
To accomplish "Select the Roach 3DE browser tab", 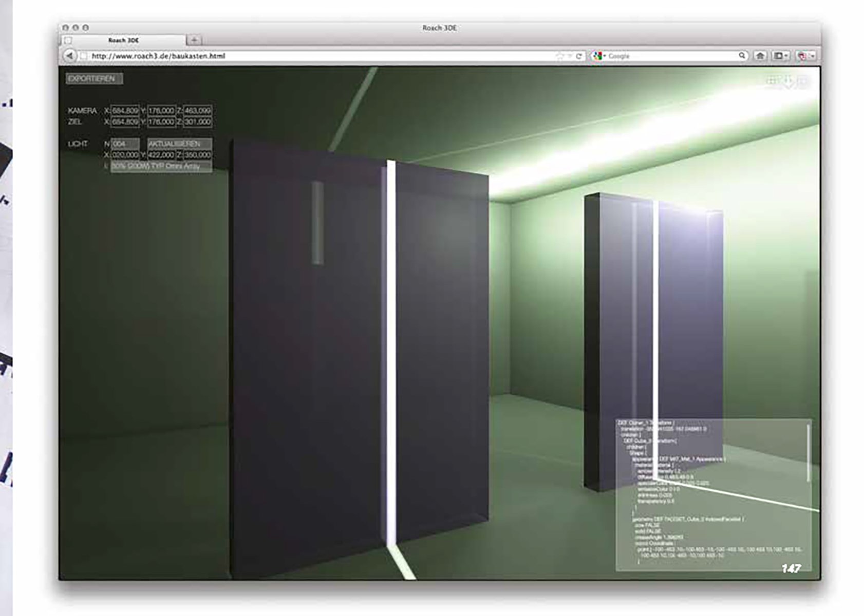I will coord(123,40).
